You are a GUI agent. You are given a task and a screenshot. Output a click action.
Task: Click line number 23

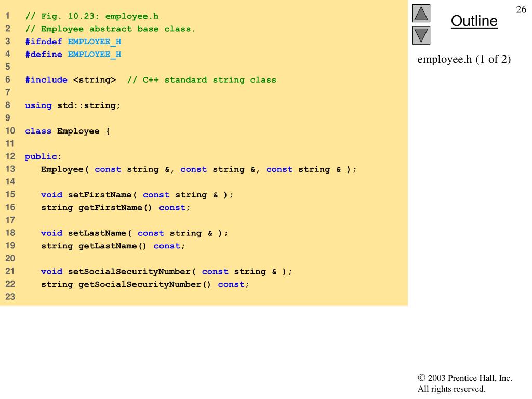(10, 297)
